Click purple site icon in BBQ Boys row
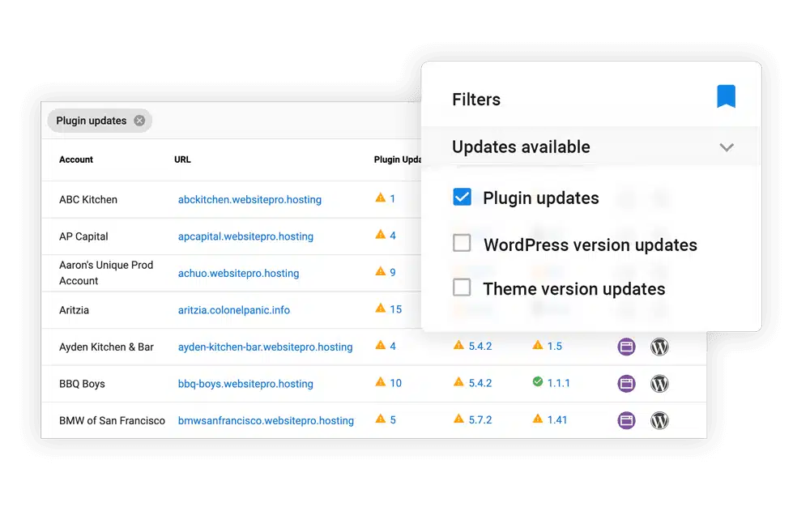The height and width of the screenshot is (532, 810). coord(626,383)
